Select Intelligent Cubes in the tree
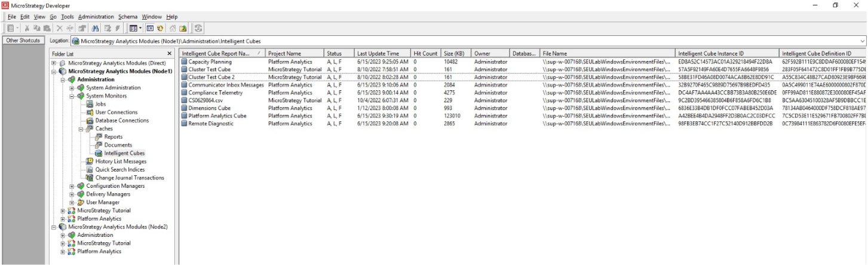Viewport: 868px width, 265px height. [124, 153]
